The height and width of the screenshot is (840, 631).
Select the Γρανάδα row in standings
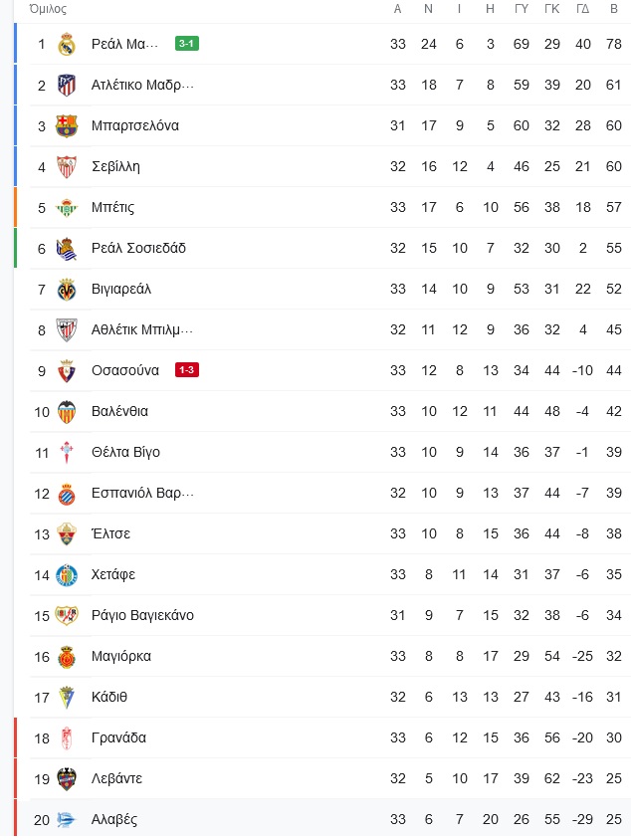tap(322, 737)
